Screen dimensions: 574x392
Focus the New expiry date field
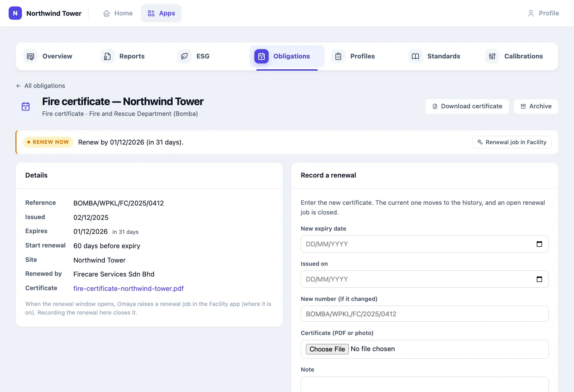(x=424, y=244)
